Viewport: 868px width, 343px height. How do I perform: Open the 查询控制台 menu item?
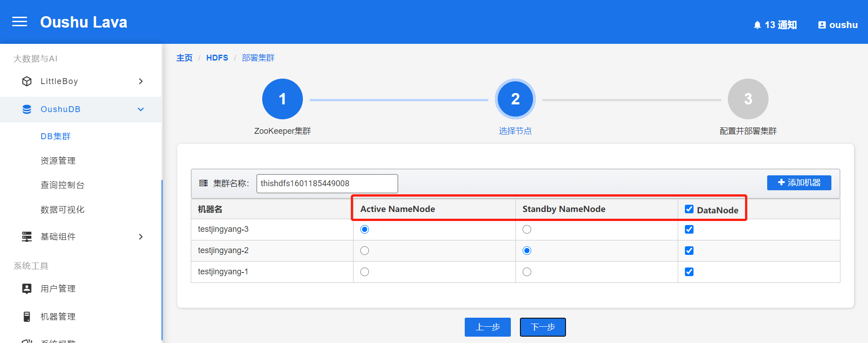[x=62, y=185]
